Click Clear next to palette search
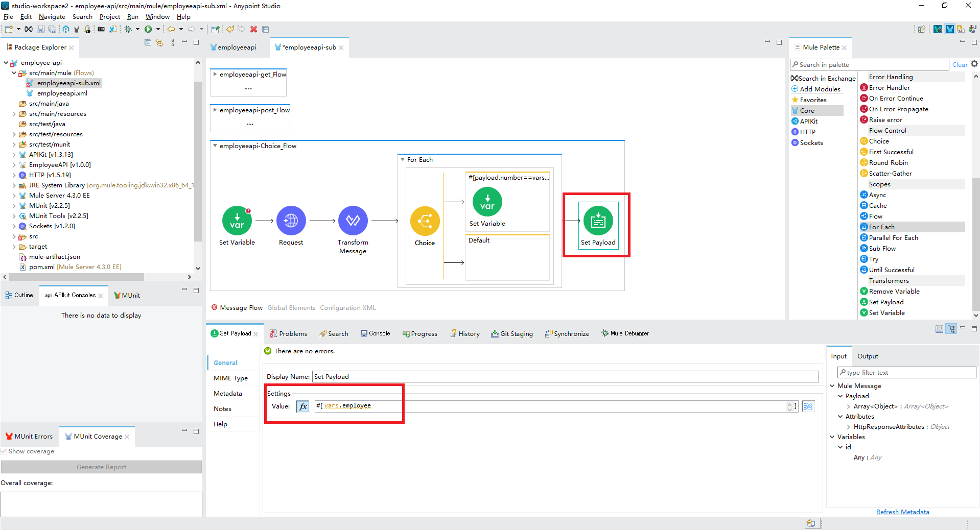The width and height of the screenshot is (980, 531). click(960, 65)
